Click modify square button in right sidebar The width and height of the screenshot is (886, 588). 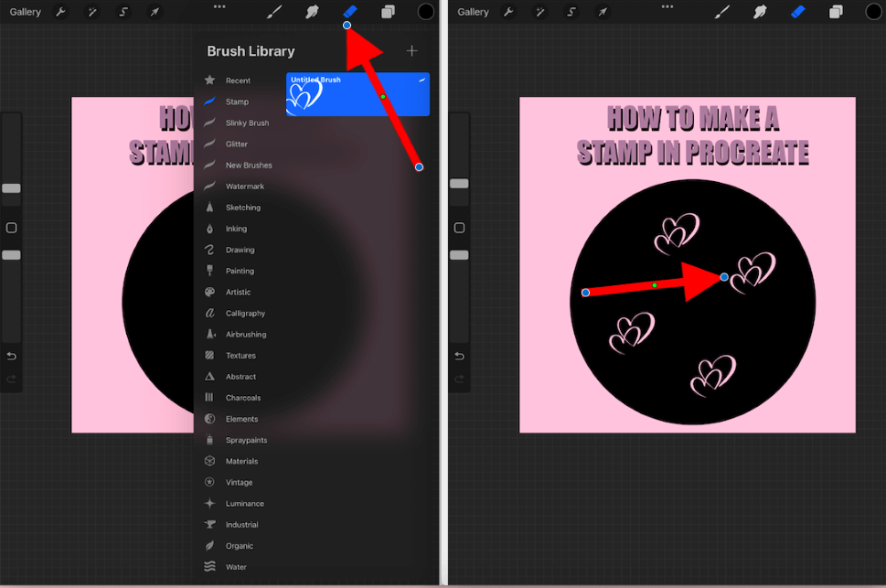tap(459, 228)
